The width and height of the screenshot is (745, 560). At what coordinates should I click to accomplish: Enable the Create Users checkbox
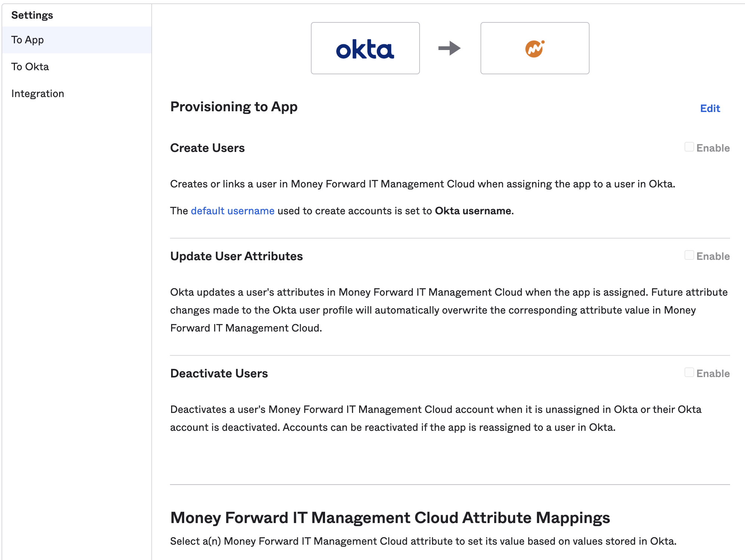point(689,147)
